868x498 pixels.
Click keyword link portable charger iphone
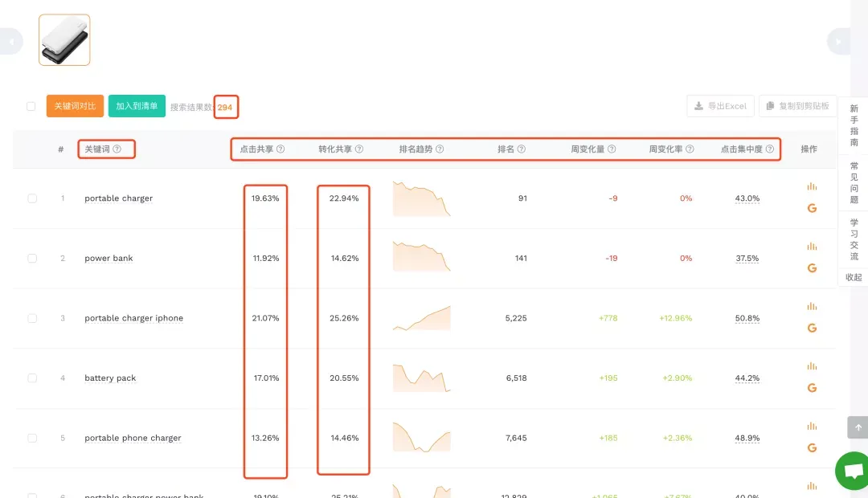coord(133,318)
